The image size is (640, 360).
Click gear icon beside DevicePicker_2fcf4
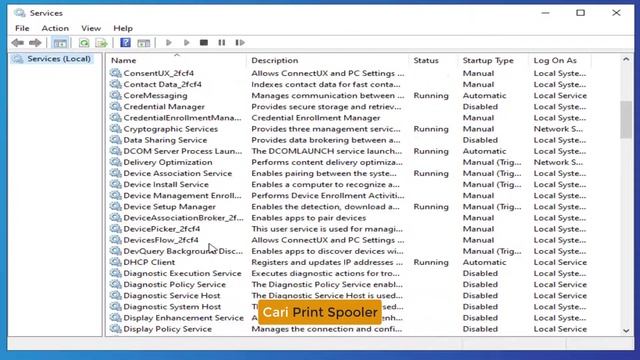[x=116, y=229]
